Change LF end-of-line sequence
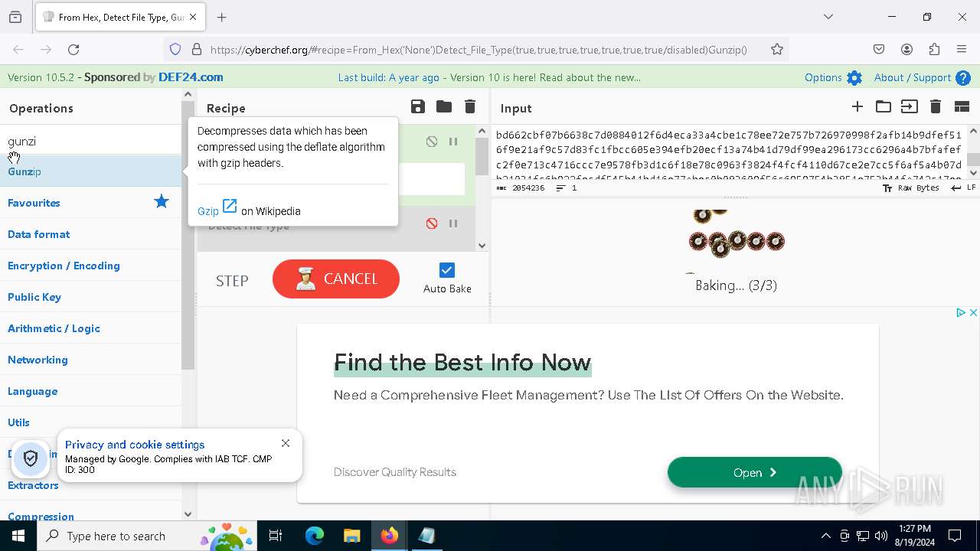 pos(963,187)
